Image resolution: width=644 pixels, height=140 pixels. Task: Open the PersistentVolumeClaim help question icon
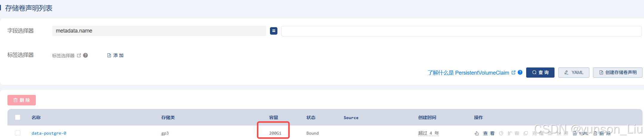[x=520, y=72]
